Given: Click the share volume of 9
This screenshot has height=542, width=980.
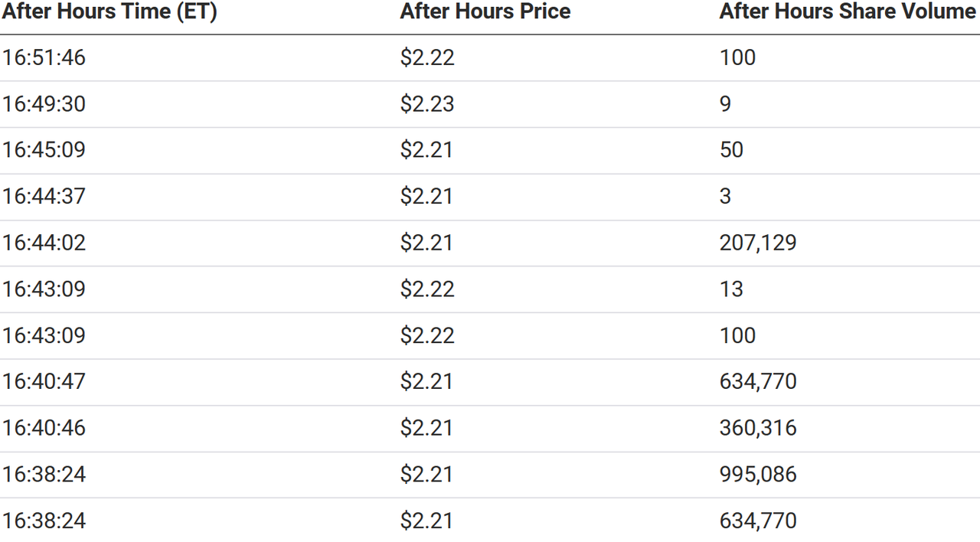Looking at the screenshot, I should [x=725, y=104].
